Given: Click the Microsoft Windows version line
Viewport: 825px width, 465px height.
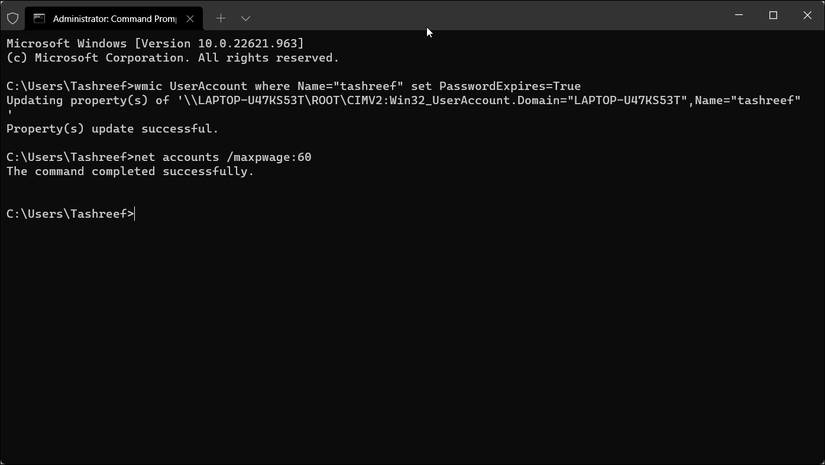Looking at the screenshot, I should [x=155, y=44].
